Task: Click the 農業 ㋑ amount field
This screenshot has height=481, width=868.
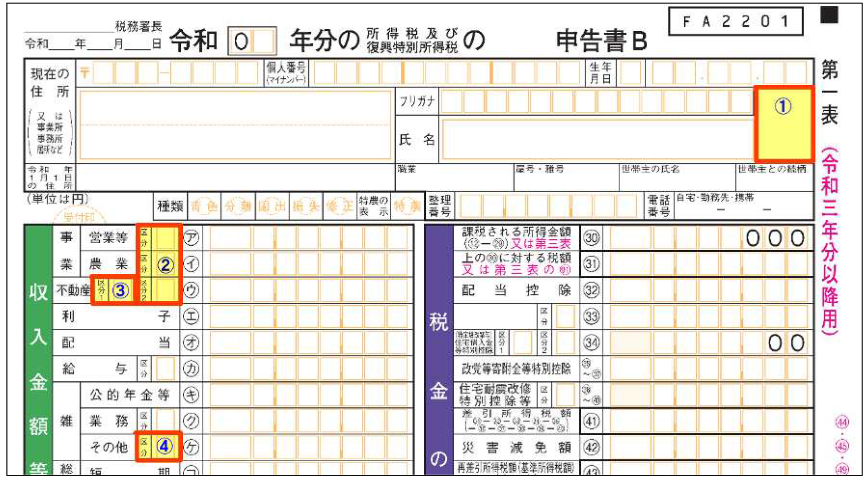Action: (x=308, y=264)
